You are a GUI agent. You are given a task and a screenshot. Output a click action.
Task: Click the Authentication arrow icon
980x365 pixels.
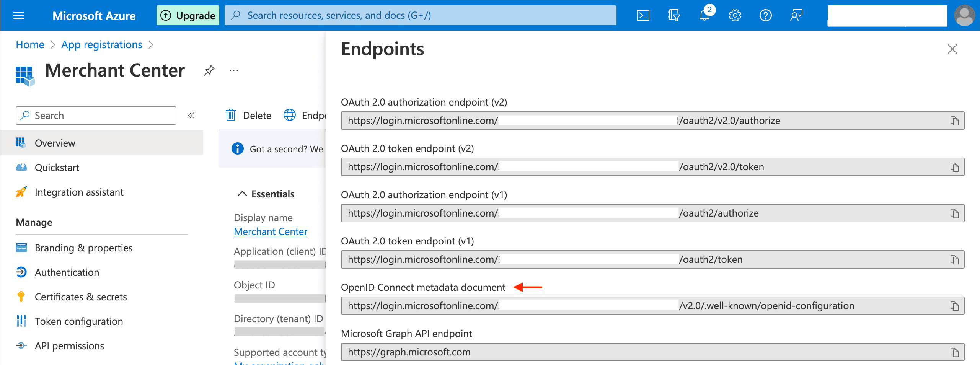tap(21, 272)
